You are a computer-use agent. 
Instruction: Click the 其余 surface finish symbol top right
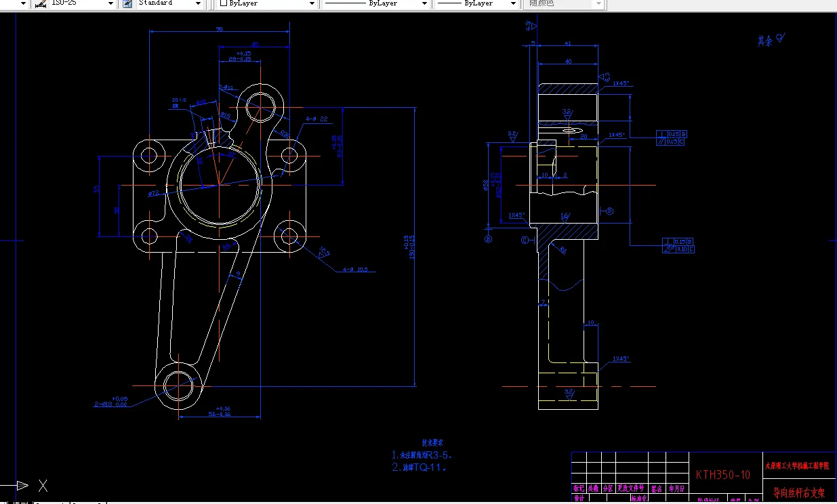coord(769,39)
